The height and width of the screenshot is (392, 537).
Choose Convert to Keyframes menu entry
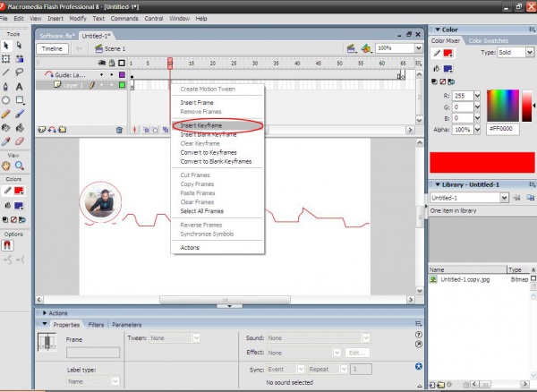pos(217,153)
